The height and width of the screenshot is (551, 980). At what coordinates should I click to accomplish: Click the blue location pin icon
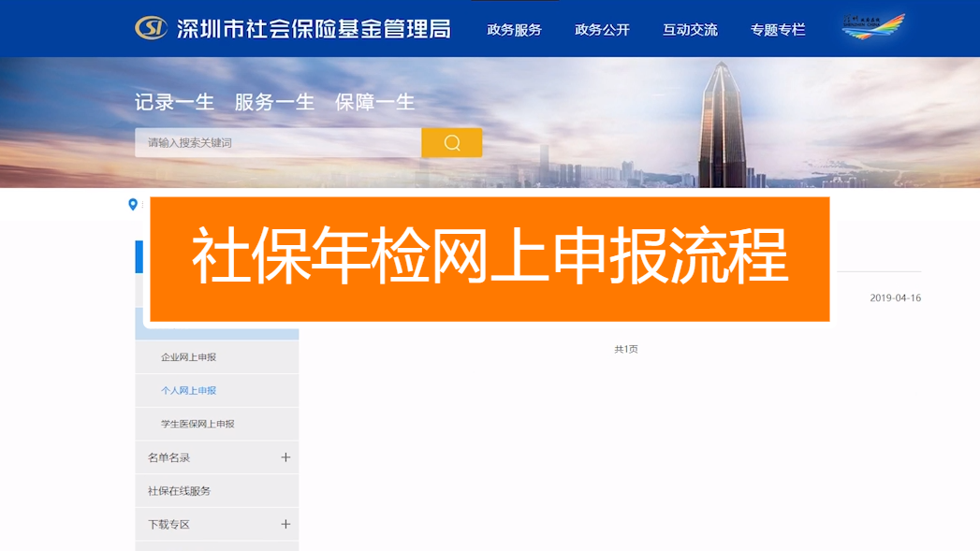[134, 206]
